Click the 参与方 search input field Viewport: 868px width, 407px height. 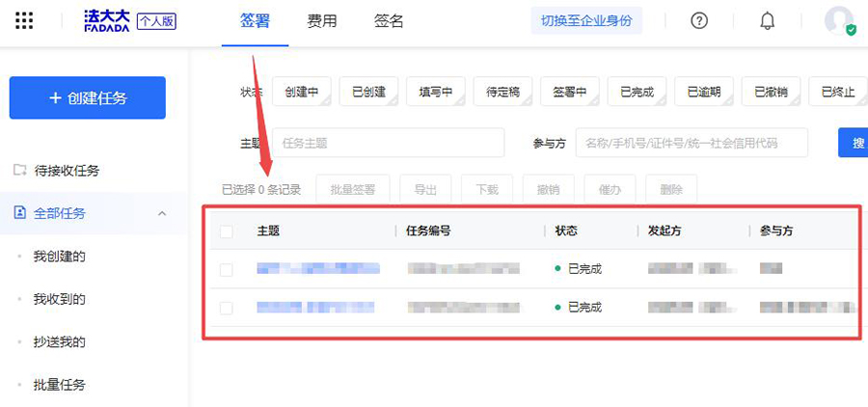pos(691,143)
